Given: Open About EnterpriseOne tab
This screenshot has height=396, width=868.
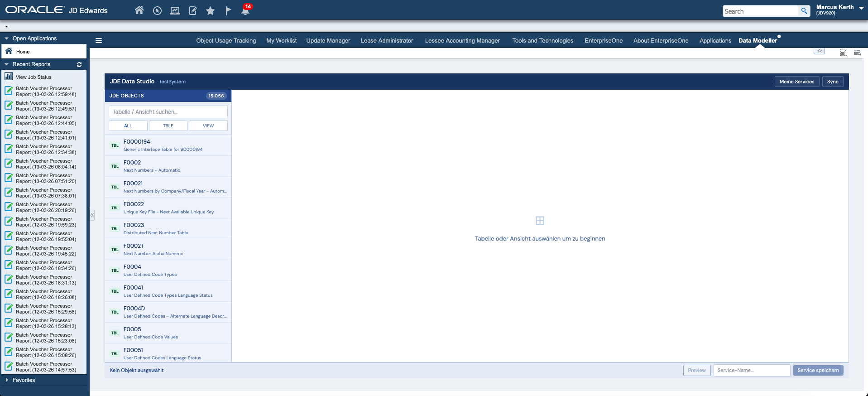Looking at the screenshot, I should click(x=661, y=40).
